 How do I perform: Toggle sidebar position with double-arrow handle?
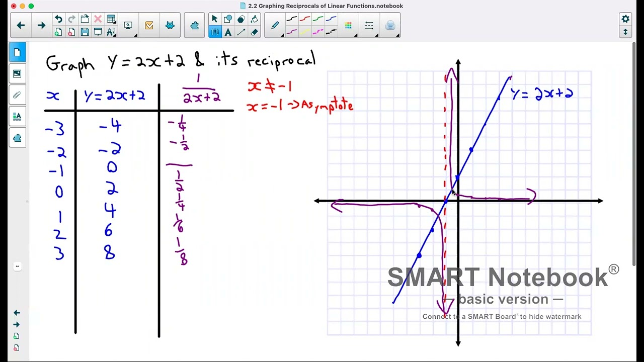[17, 266]
